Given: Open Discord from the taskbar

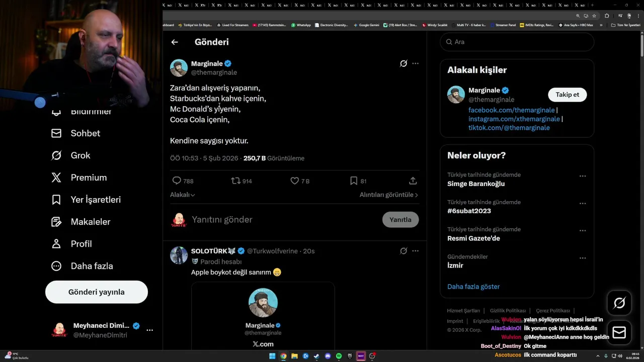Looking at the screenshot, I should click(328, 356).
